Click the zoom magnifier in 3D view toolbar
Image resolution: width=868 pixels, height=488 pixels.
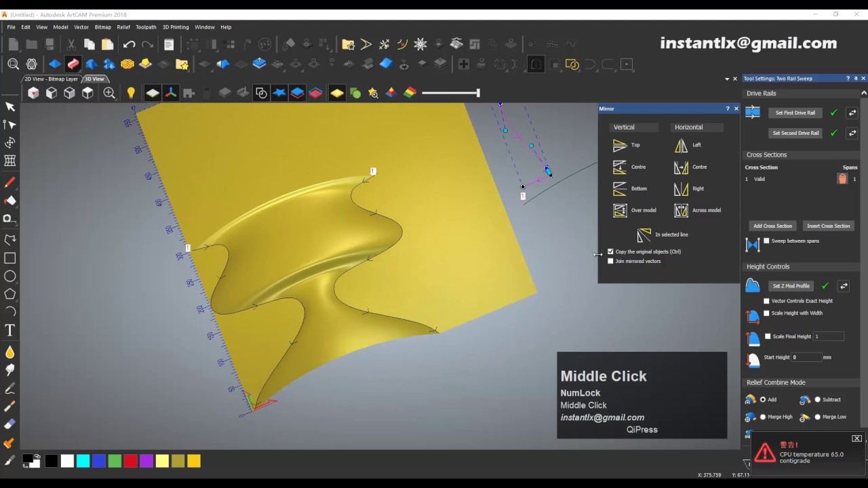click(109, 93)
